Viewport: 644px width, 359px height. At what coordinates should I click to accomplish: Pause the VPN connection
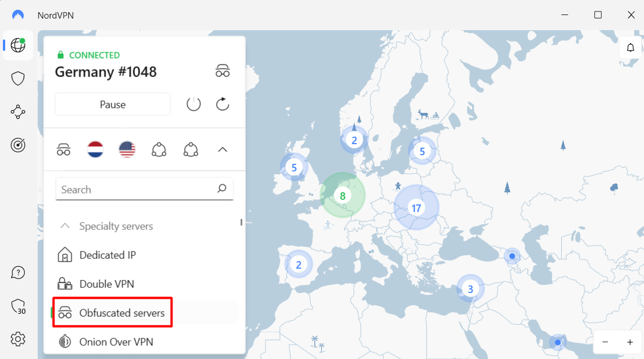point(112,104)
